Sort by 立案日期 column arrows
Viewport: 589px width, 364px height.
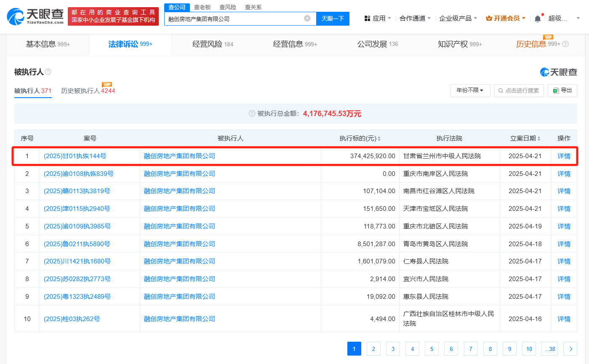coord(538,138)
